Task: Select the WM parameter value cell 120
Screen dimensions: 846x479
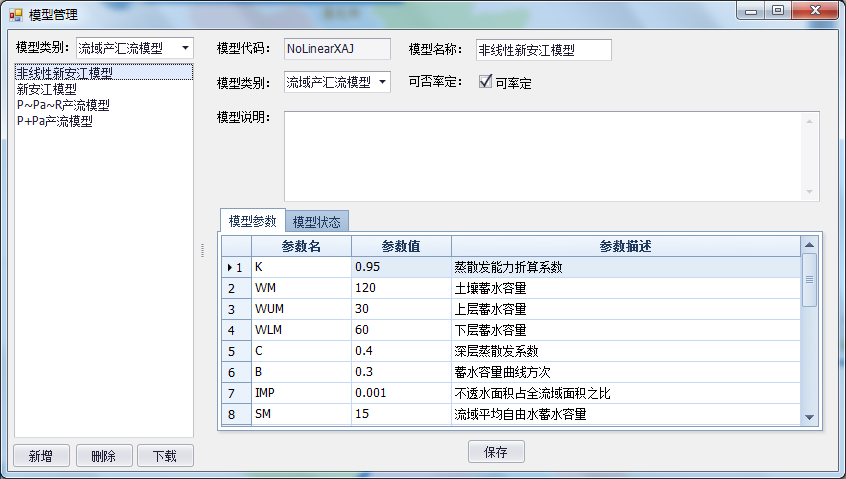Action: coord(400,288)
